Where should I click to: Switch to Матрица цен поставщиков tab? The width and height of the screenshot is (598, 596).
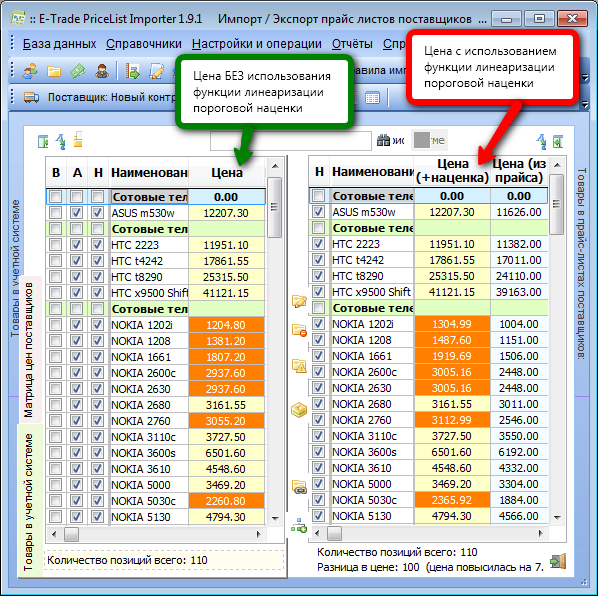[x=29, y=350]
